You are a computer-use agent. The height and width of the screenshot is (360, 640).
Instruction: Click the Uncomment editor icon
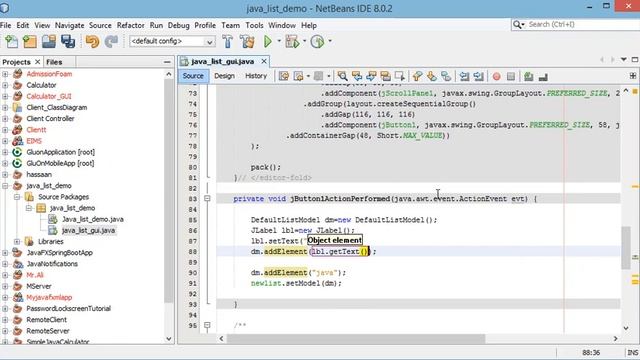click(x=543, y=76)
